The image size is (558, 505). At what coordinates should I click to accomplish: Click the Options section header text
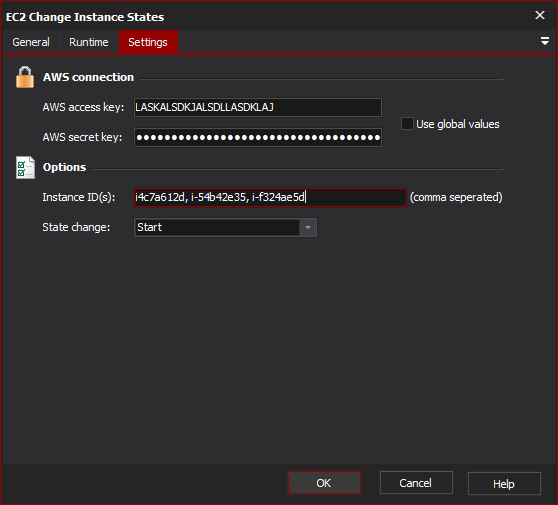[64, 167]
